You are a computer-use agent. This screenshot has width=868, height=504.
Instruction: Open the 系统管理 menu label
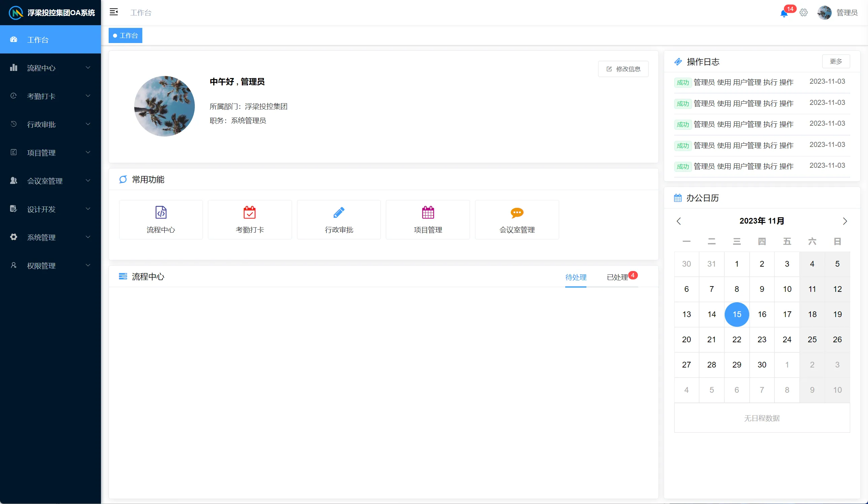pos(41,237)
